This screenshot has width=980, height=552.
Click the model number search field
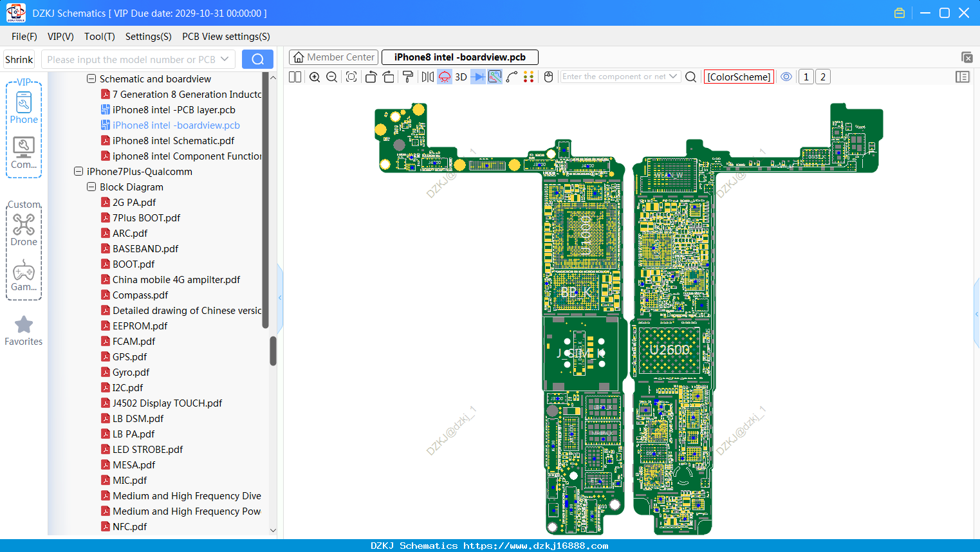pyautogui.click(x=138, y=59)
